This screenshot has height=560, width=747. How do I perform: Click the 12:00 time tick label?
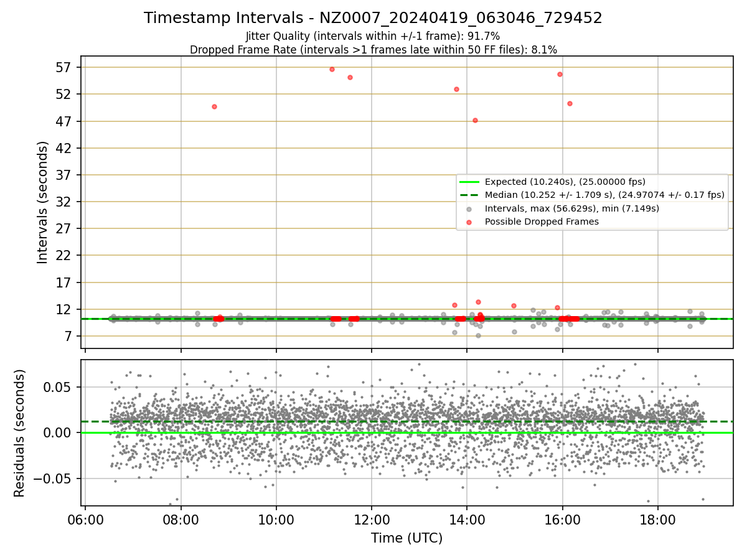pos(372,520)
